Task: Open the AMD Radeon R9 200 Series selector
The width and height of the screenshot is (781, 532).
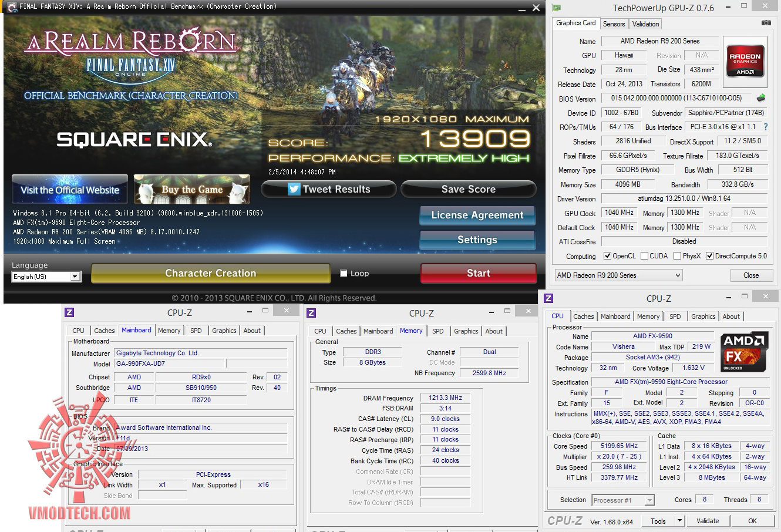Action: point(618,275)
